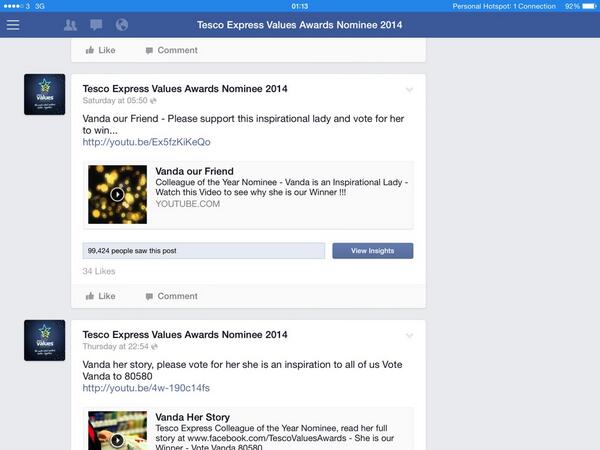Open Saturday at 05:50 timestamp

click(115, 101)
